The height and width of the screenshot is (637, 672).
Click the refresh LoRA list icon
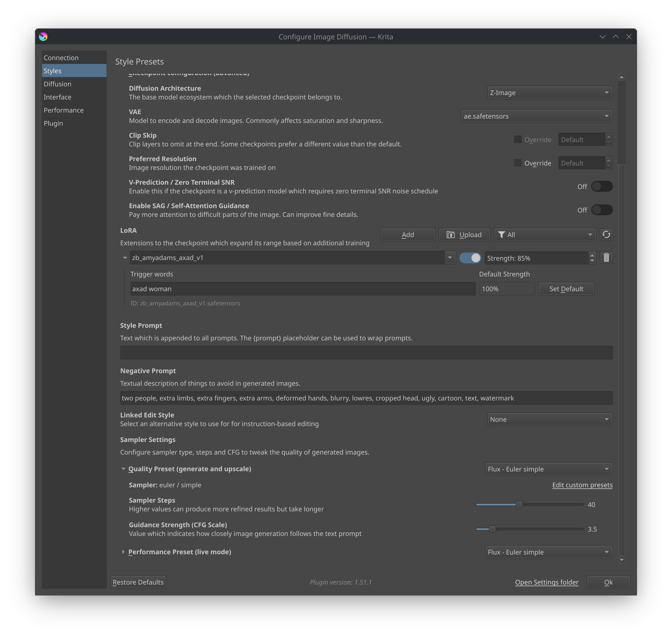click(x=606, y=235)
